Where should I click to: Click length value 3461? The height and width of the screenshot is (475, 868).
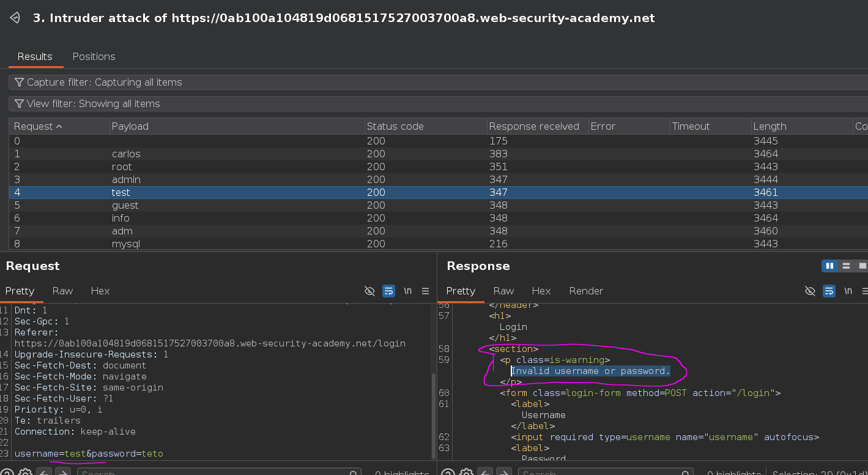pos(766,192)
